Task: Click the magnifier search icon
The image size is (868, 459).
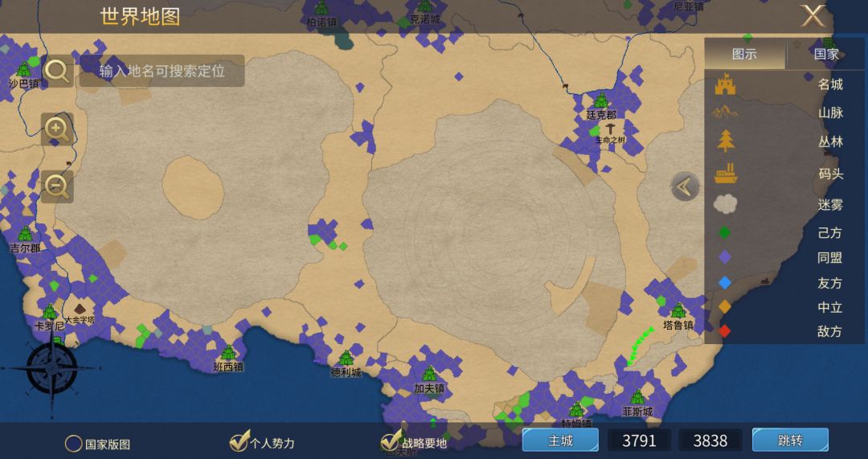Action: pyautogui.click(x=57, y=72)
